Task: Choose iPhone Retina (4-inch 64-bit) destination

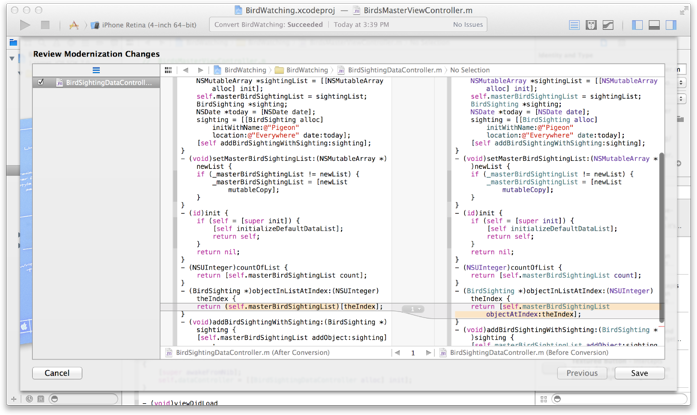Action: coord(144,25)
